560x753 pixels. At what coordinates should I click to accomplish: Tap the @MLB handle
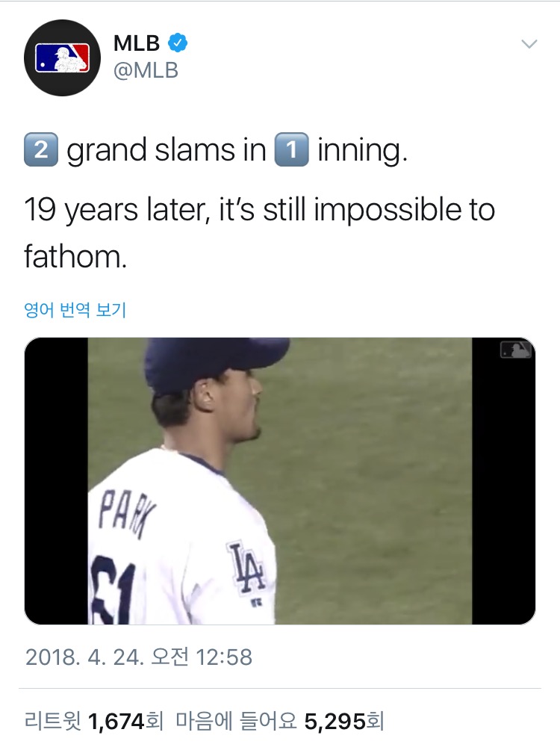click(x=146, y=71)
